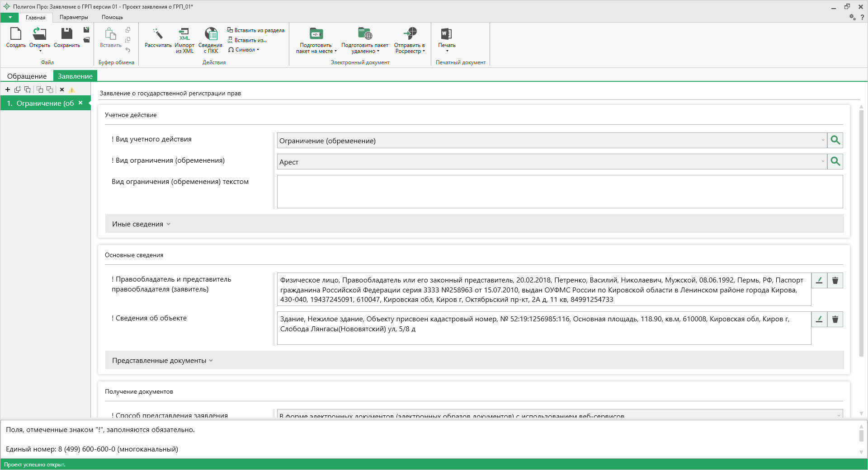
Task: Click the help panel scrollbar
Action: (861, 436)
